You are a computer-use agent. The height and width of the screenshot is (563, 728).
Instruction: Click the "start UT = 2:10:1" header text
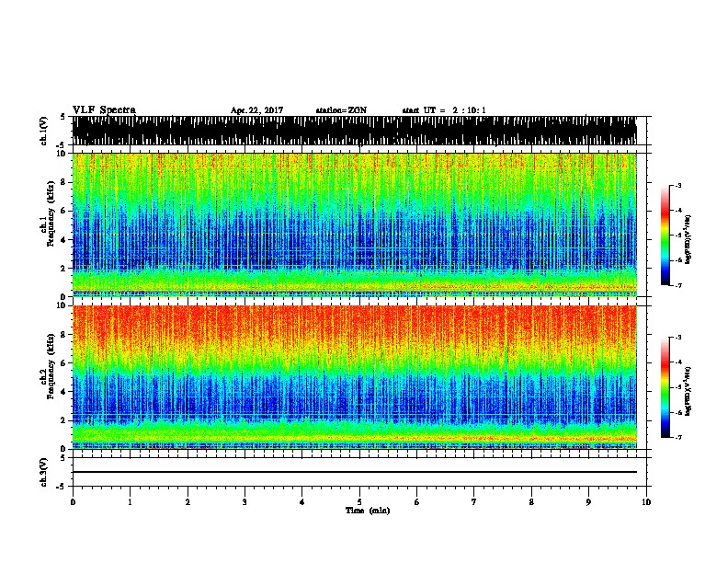coord(444,110)
